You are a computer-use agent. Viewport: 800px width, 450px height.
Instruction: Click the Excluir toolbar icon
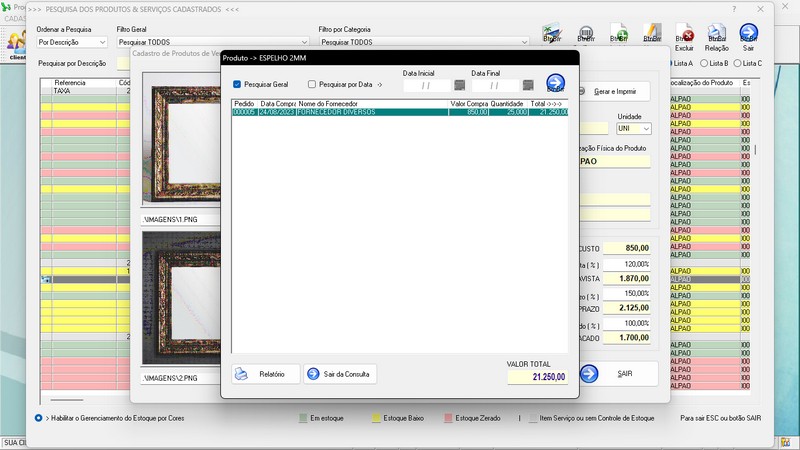(x=684, y=37)
